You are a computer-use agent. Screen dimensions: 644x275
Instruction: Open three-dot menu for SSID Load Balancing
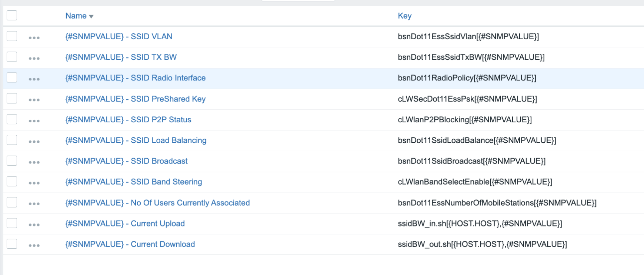pos(34,141)
